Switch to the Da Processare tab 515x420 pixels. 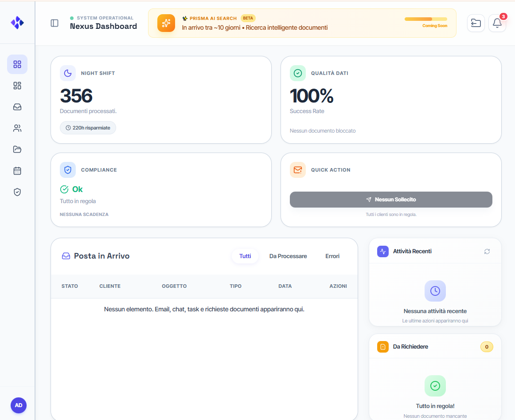click(288, 256)
